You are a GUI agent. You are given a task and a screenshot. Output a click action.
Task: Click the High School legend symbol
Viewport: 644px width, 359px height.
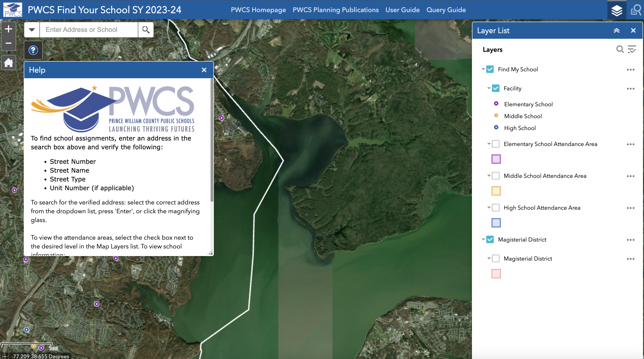[496, 127]
